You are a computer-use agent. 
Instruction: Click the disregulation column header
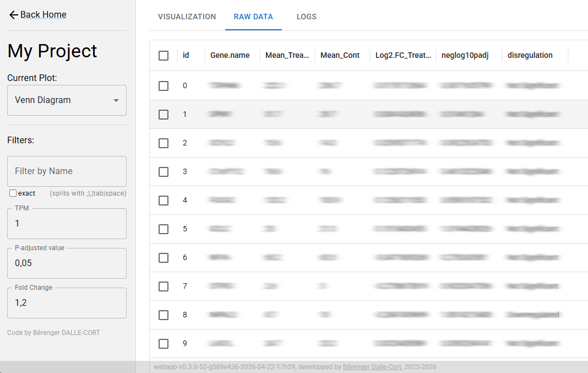point(530,56)
